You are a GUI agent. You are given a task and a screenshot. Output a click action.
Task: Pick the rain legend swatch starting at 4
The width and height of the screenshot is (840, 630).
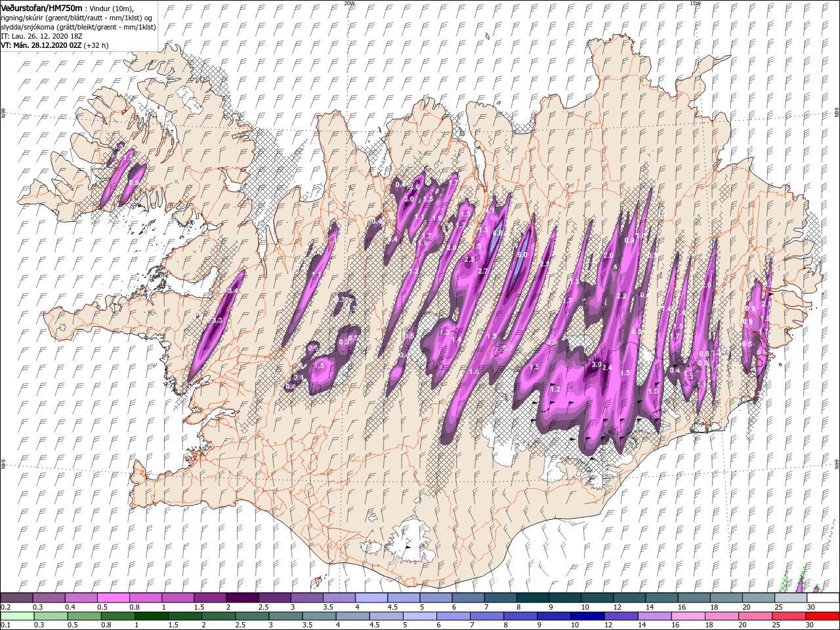(352, 616)
